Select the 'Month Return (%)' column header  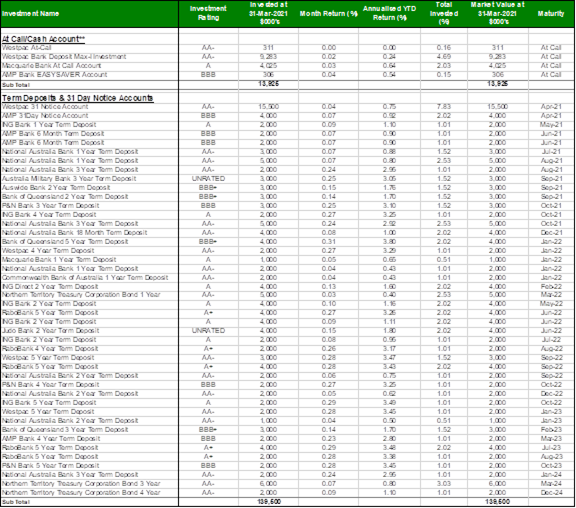tap(328, 14)
